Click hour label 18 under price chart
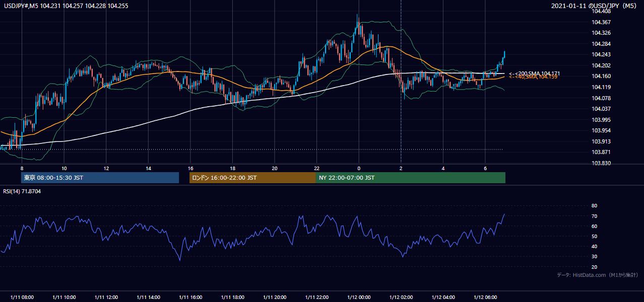 coord(232,168)
